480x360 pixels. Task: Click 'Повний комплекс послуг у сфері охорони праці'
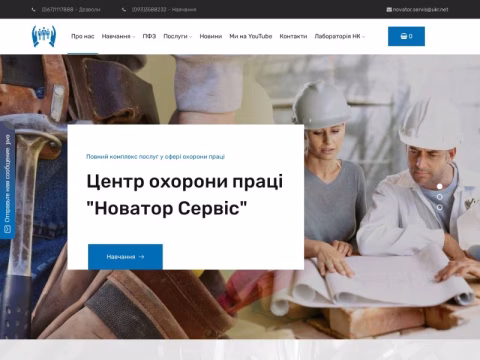[x=155, y=157]
